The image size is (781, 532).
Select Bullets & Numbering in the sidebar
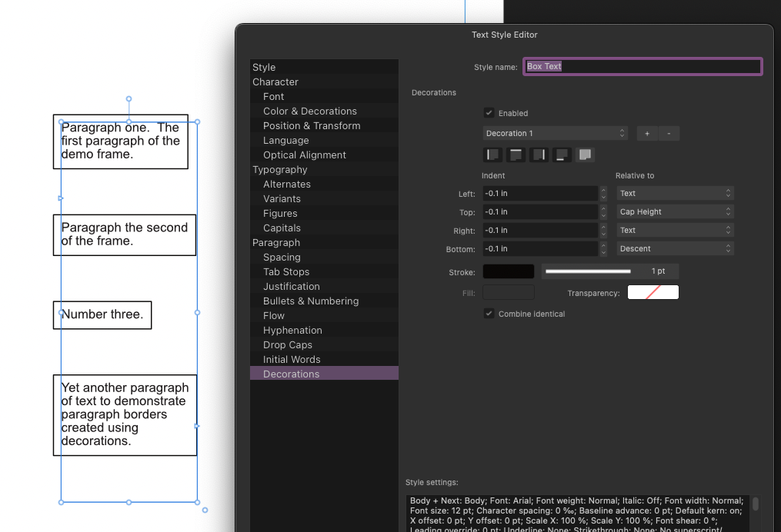tap(310, 301)
